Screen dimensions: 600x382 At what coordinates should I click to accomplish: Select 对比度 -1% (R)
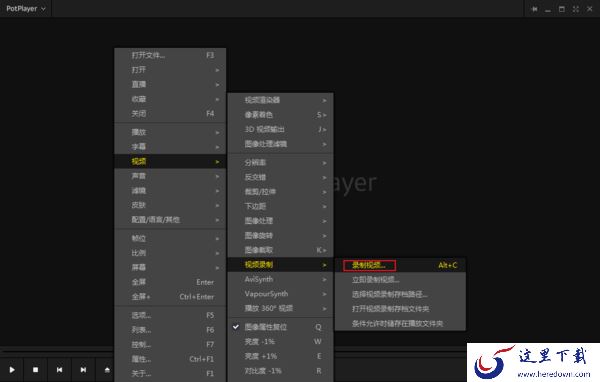(280, 371)
